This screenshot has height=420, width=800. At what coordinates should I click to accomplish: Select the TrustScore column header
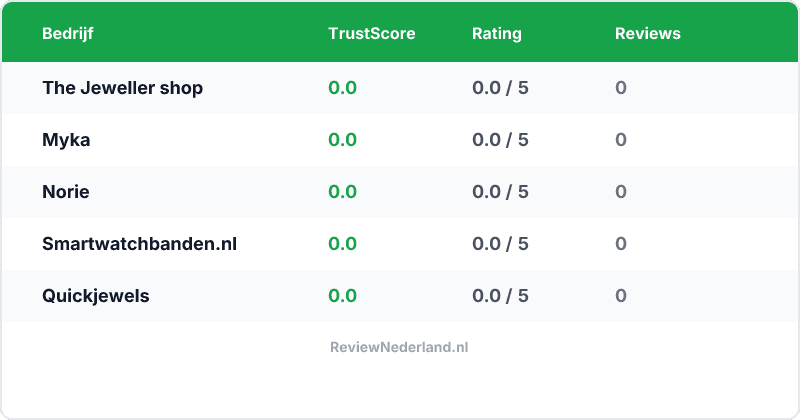(x=371, y=33)
